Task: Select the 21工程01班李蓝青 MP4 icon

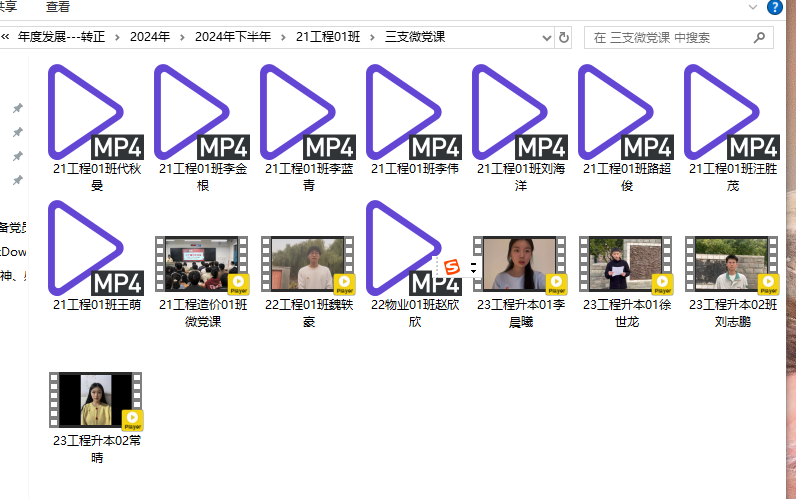Action: click(309, 112)
